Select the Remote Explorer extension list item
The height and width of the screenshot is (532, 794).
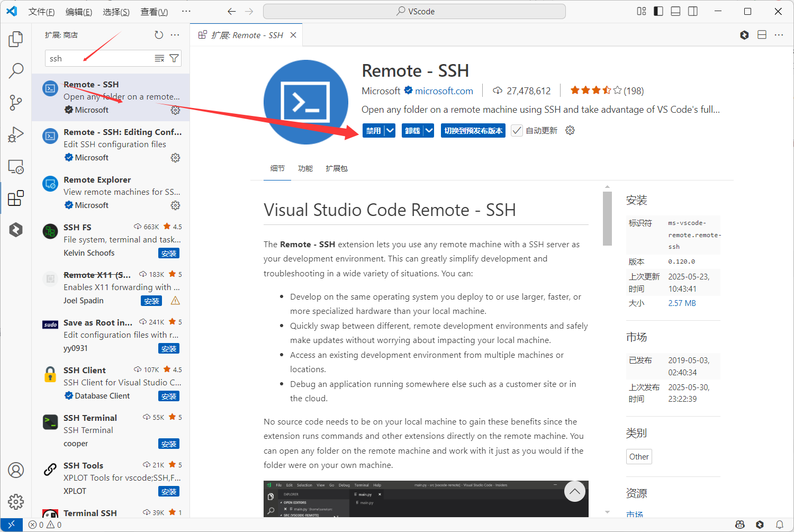pos(111,193)
